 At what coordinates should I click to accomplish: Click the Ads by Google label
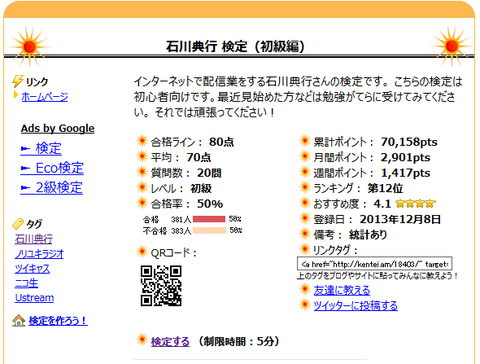[58, 128]
